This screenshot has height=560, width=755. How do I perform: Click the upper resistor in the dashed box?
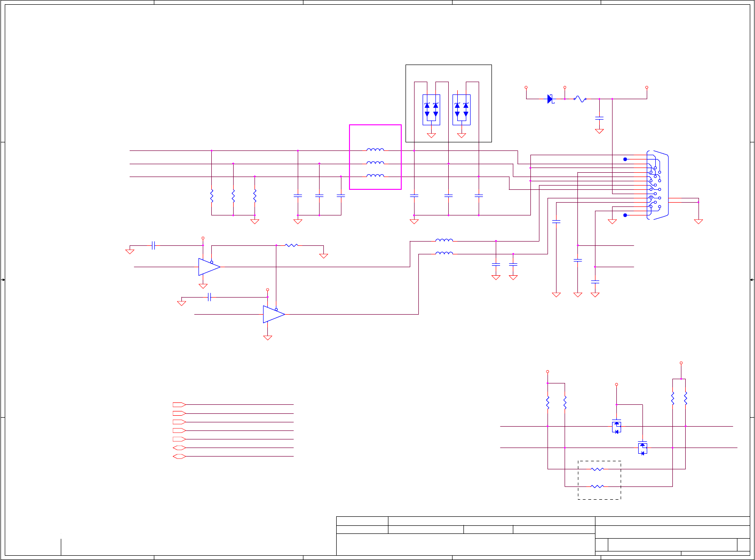597,469
